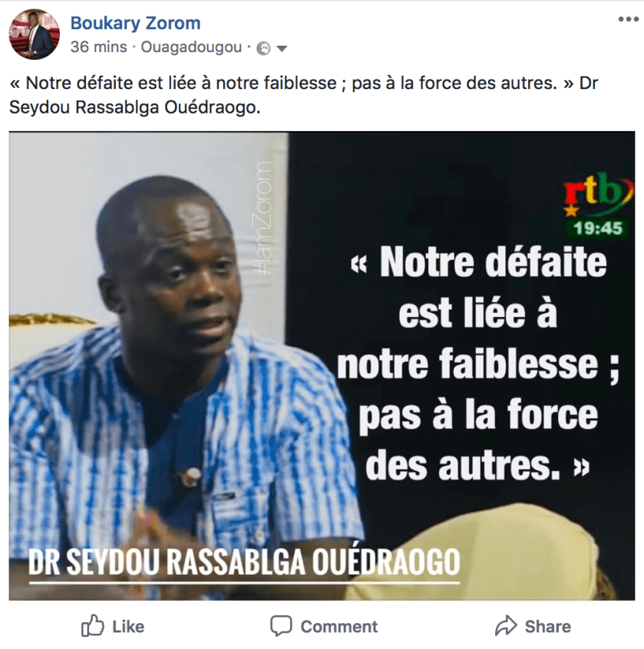Open the three-dot post options menu
The width and height of the screenshot is (644, 649).
pyautogui.click(x=628, y=19)
